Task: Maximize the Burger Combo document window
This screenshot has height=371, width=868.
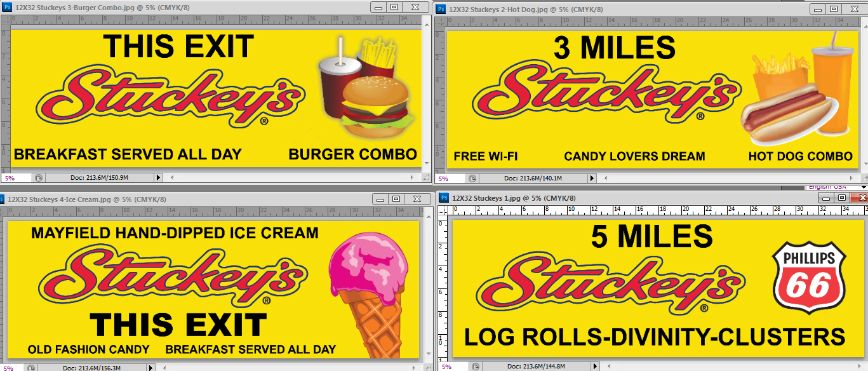Action: click(x=395, y=6)
